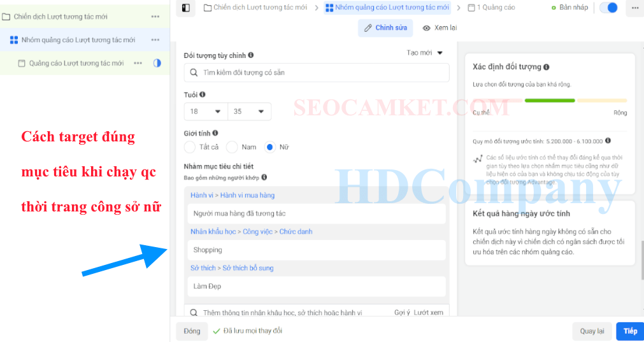Screen dimensions: 644x342
Task: Click Gợi ý link in targeting field
Action: click(x=402, y=313)
